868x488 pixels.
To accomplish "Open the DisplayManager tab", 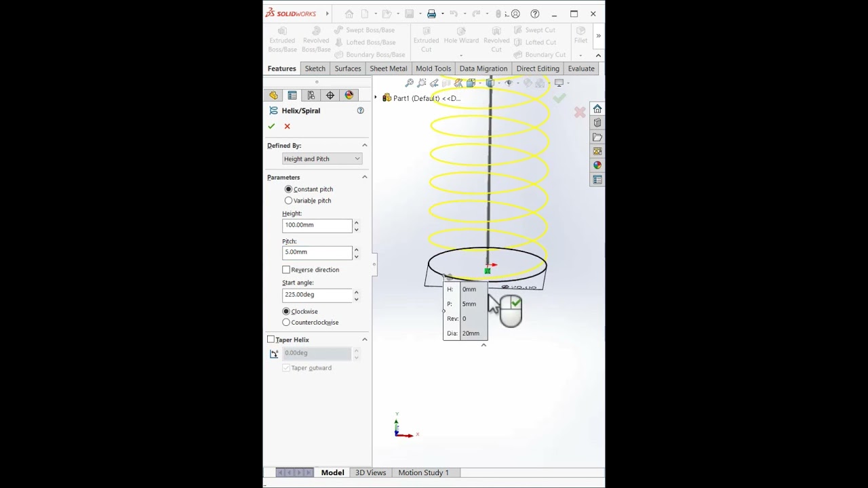I will (x=349, y=96).
